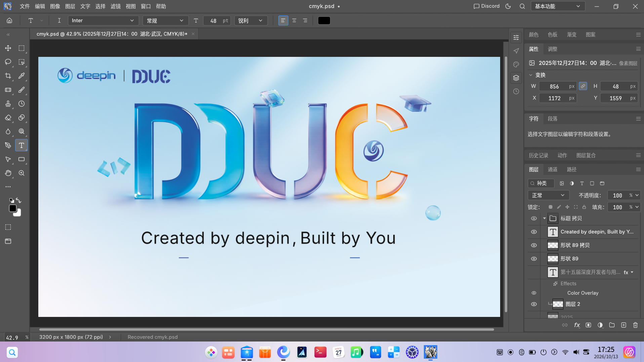Create a new group folder icon
Image resolution: width=644 pixels, height=362 pixels.
tap(612, 325)
